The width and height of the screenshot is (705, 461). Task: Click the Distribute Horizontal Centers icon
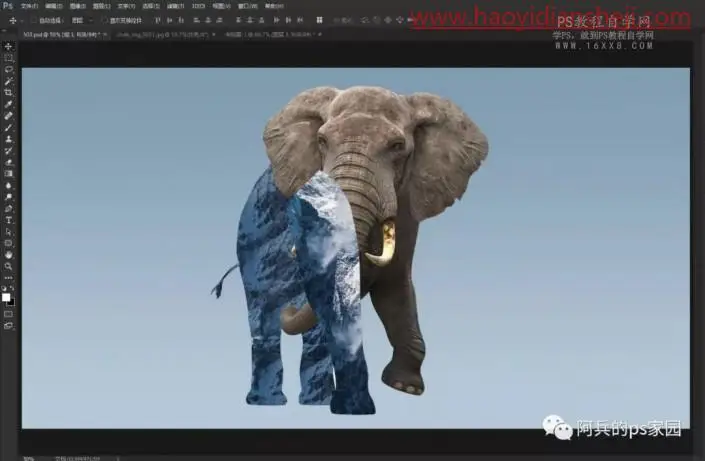click(x=288, y=20)
